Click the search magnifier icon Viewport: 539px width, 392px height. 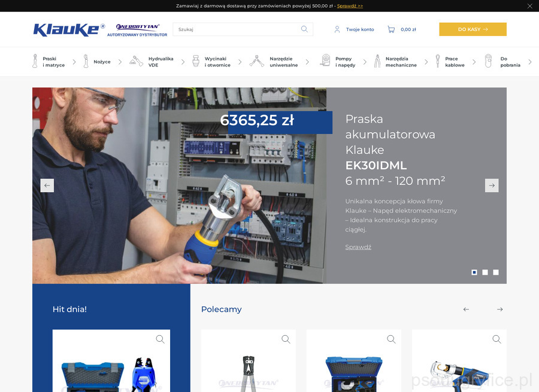(x=304, y=29)
